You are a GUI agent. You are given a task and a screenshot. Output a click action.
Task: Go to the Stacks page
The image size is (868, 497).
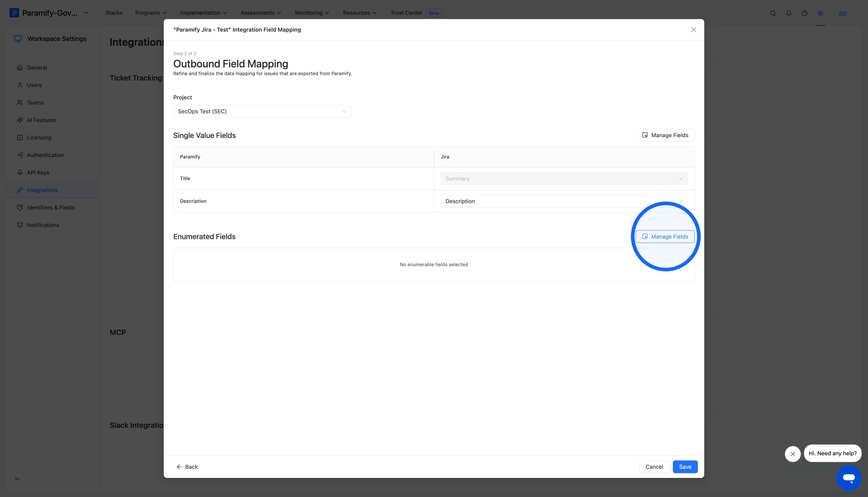114,13
